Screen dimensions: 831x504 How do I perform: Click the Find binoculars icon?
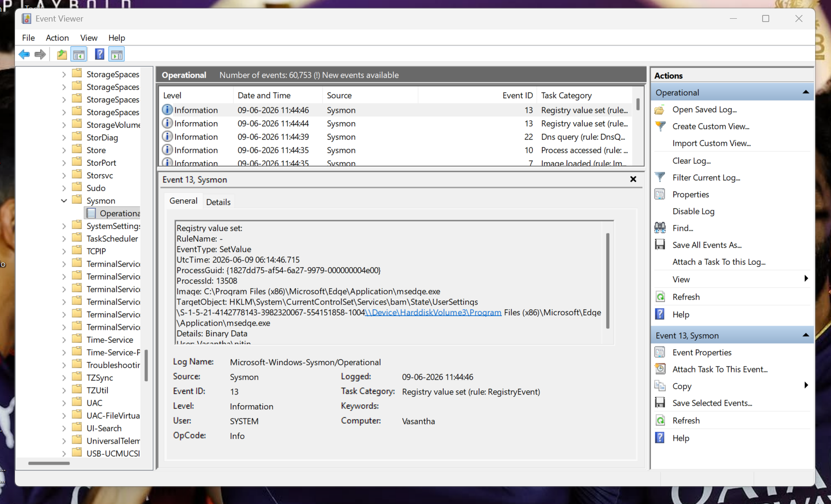(660, 228)
